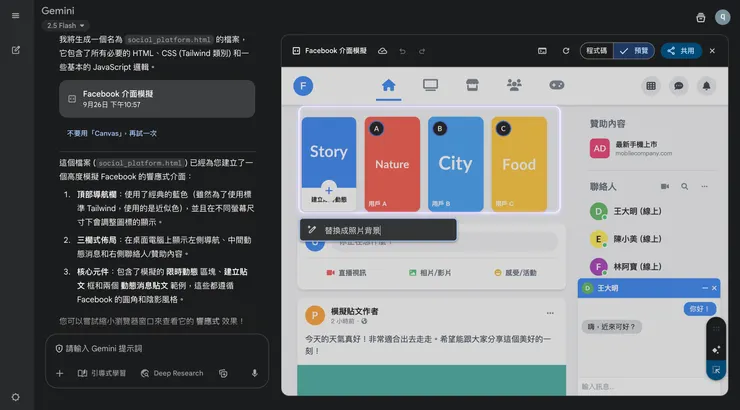
Task: Select contact 林阿寶 (線上)
Action: [626, 267]
